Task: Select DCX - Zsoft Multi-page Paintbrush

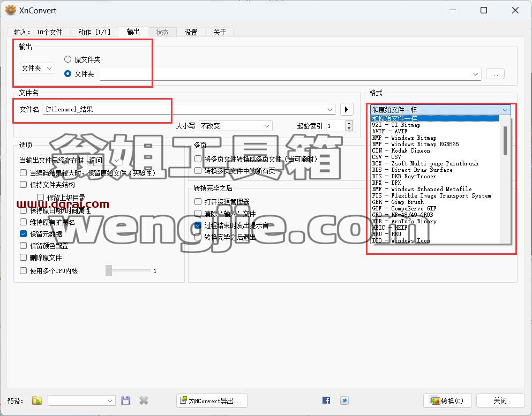Action: tap(435, 163)
